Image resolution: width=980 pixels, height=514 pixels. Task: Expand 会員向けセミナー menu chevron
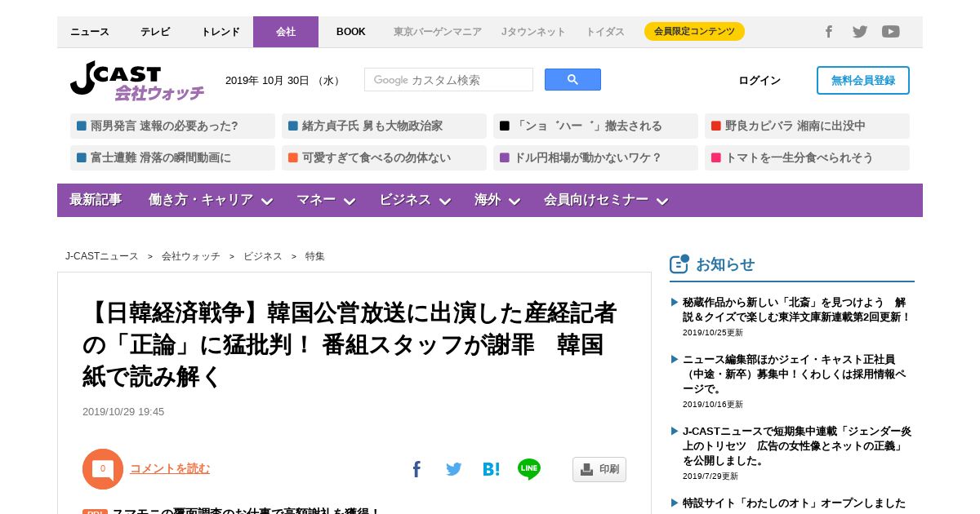pyautogui.click(x=662, y=202)
